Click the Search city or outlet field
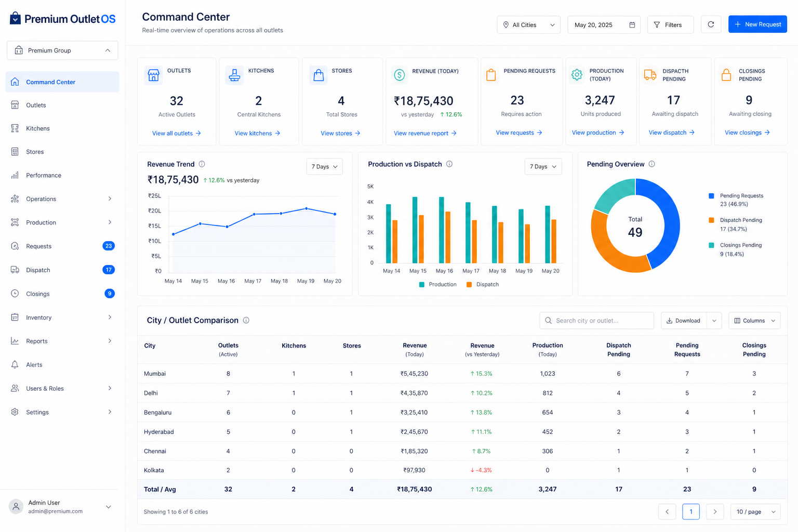This screenshot has width=798, height=532. click(596, 321)
